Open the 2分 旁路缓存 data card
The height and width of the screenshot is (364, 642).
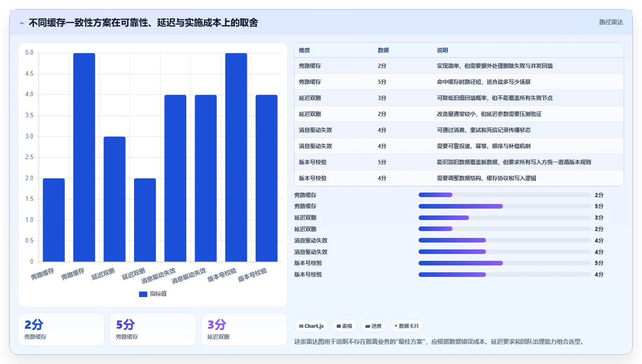[x=61, y=329]
